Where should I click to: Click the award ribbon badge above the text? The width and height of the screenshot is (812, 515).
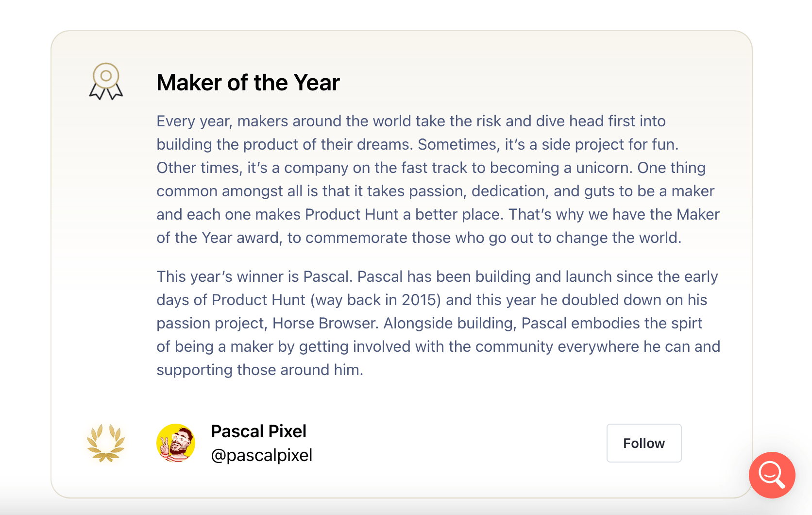[x=105, y=81]
